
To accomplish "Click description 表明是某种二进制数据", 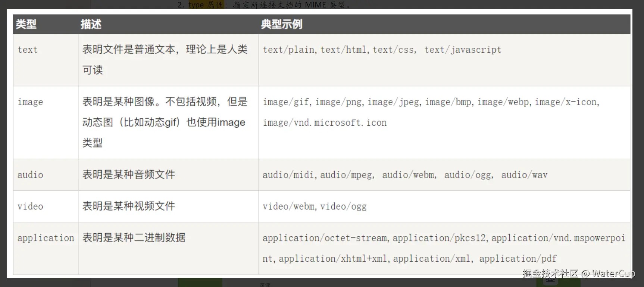I will point(134,238).
